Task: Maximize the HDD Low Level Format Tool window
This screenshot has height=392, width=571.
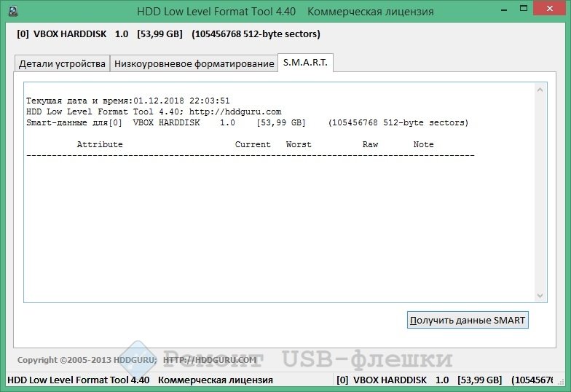Action: [x=524, y=9]
